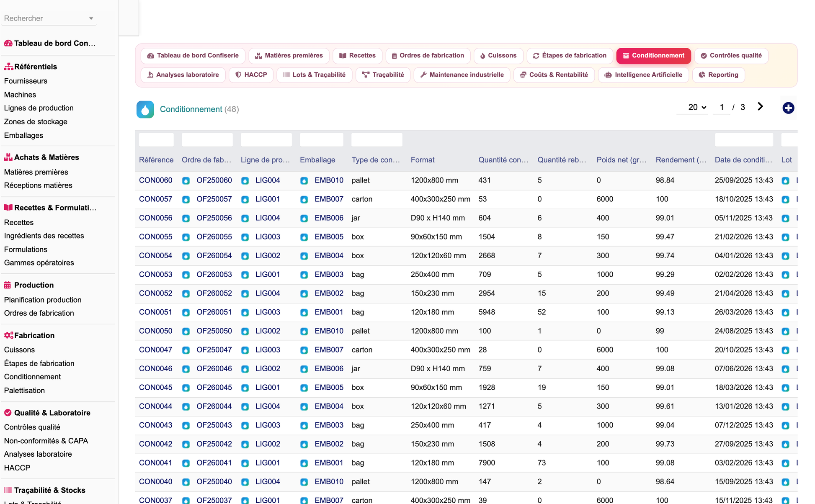Viewport: 815px width, 504px height.
Task: Open Zones de stockage in sidebar
Action: tap(36, 122)
